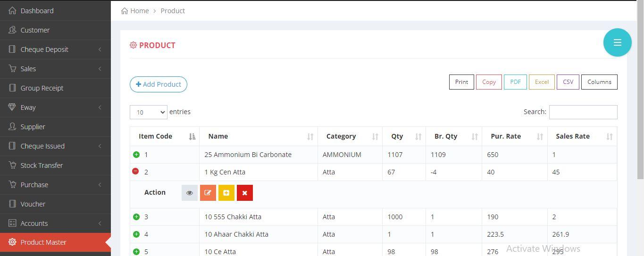Go to Stock Transfer in the sidebar

tap(42, 165)
